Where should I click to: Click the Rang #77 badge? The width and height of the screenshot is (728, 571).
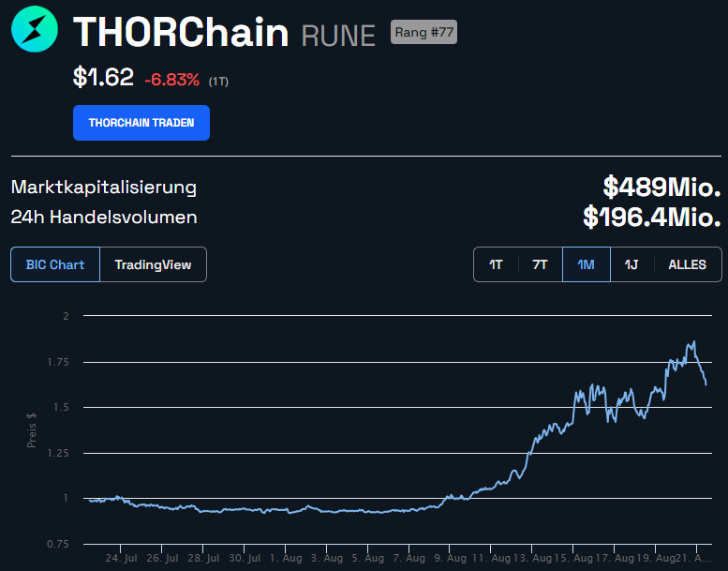423,32
